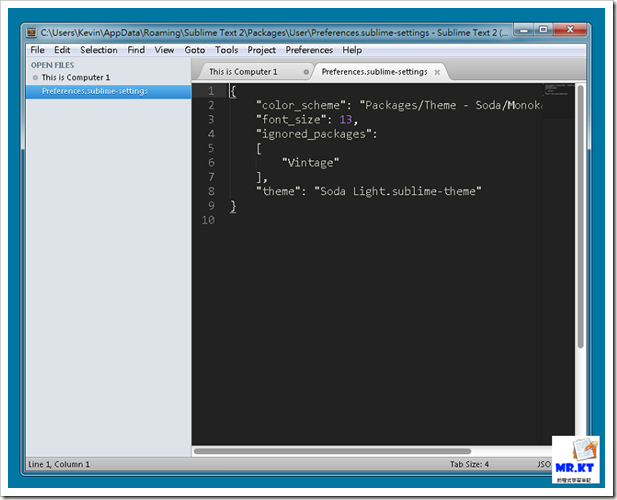Open the Preferences menu
This screenshot has height=500, width=617.
(309, 50)
